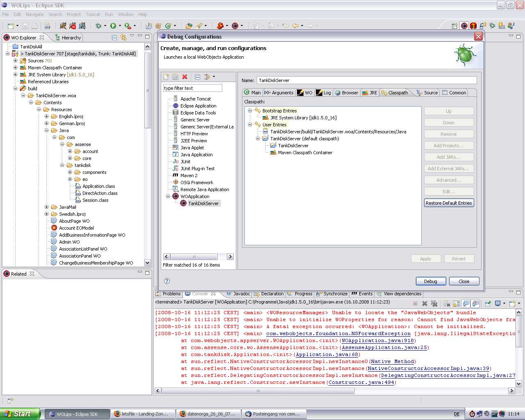The width and height of the screenshot is (525, 420).
Task: Open WO Explorer view menu triangle
Action: [132, 36]
